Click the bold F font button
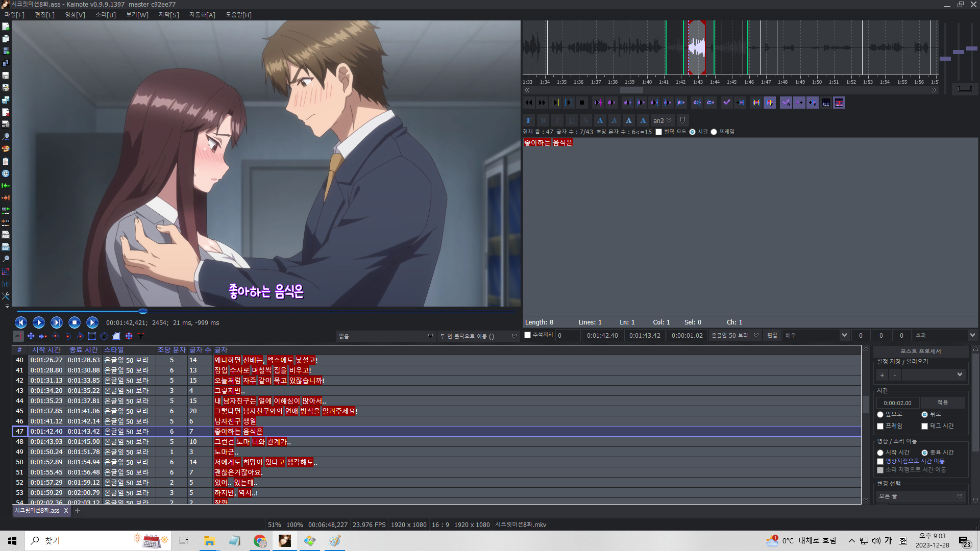The width and height of the screenshot is (980, 551). click(529, 120)
